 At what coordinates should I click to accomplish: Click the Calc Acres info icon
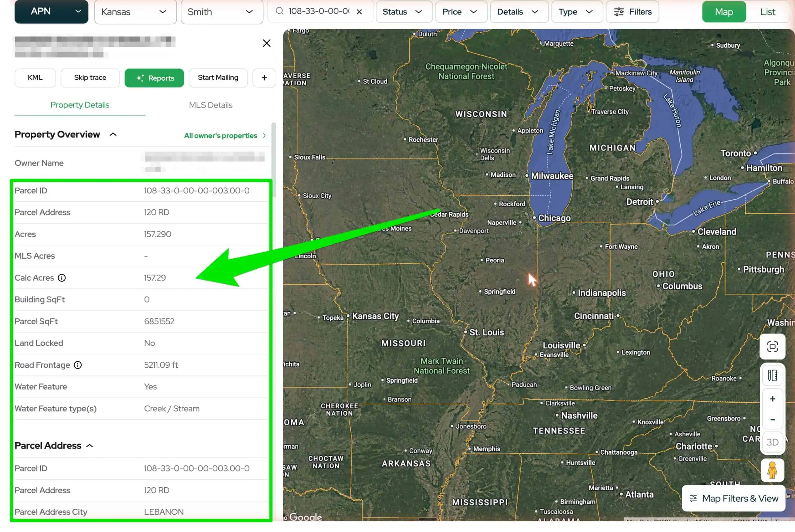(x=62, y=278)
